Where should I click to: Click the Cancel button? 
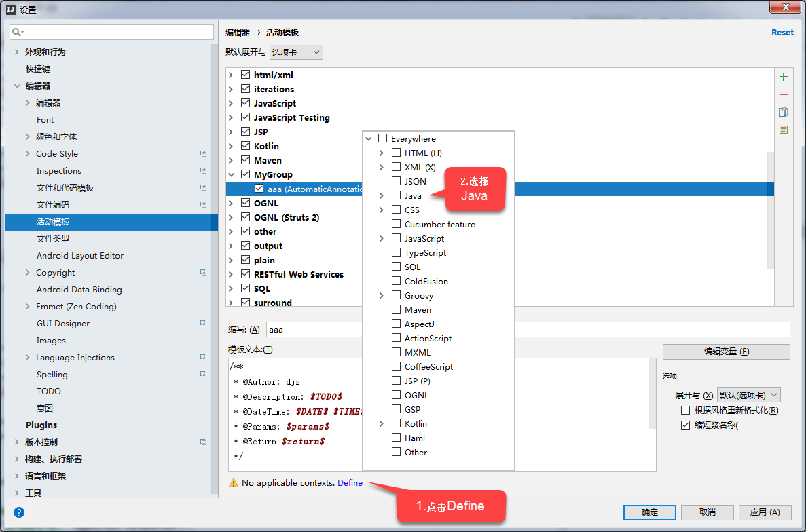[x=708, y=512]
